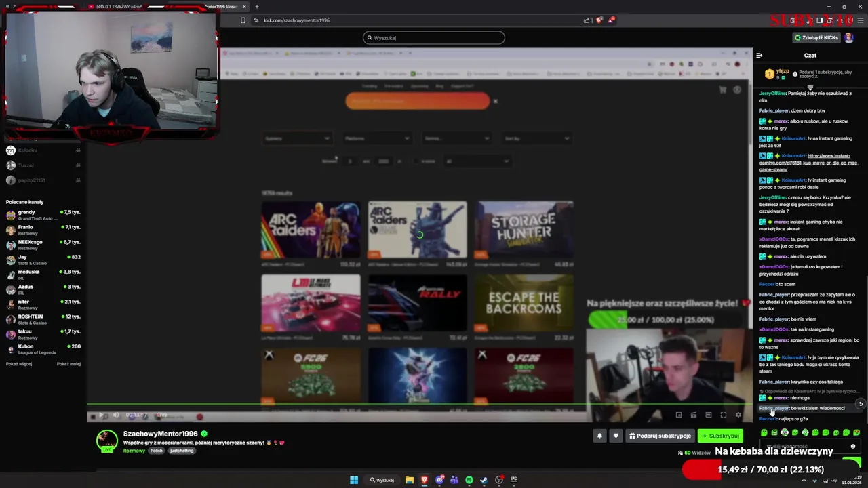
Task: Open recommended channel Azdus
Action: pos(43,289)
